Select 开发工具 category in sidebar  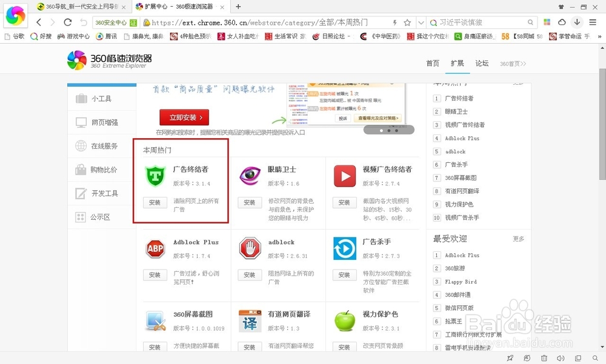pos(102,193)
